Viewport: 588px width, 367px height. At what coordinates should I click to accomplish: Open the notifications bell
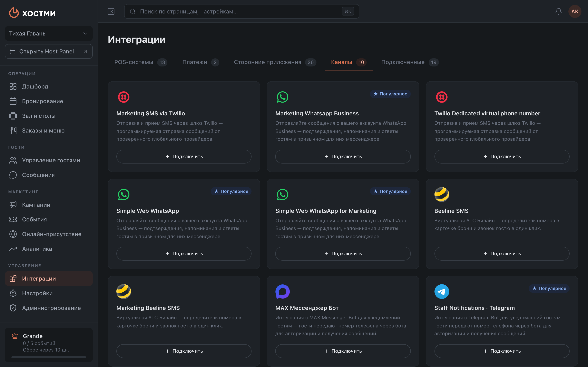pos(558,11)
